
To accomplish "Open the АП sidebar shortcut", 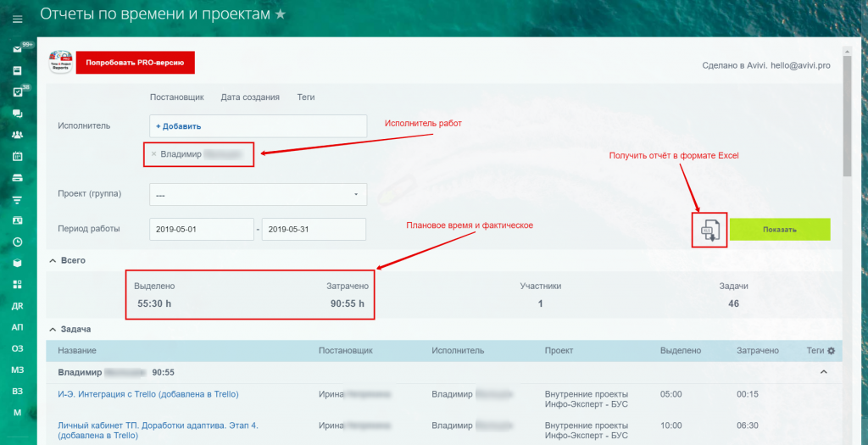I will [x=17, y=327].
